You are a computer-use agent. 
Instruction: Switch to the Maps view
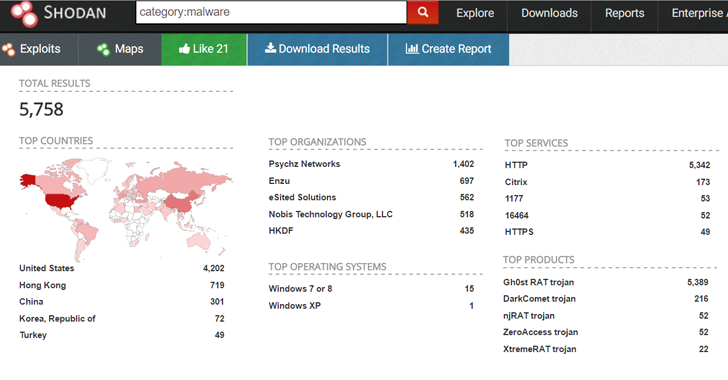point(120,49)
